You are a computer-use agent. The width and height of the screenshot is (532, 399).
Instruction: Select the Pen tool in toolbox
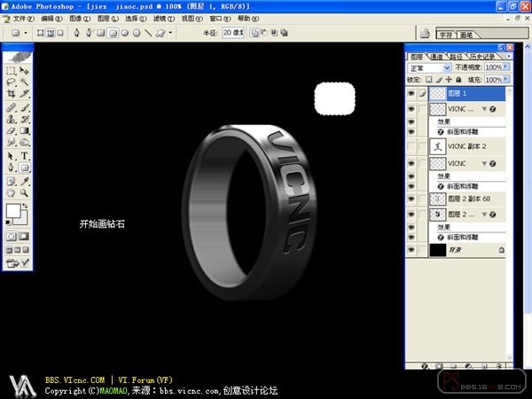click(11, 168)
